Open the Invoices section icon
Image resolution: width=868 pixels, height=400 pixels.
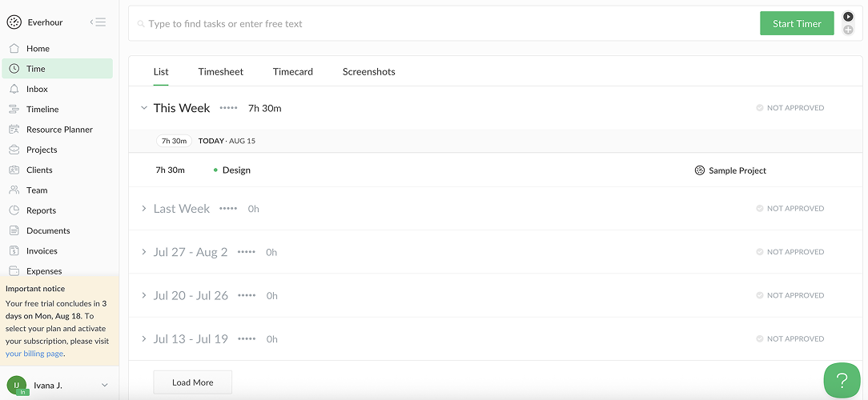coord(14,251)
